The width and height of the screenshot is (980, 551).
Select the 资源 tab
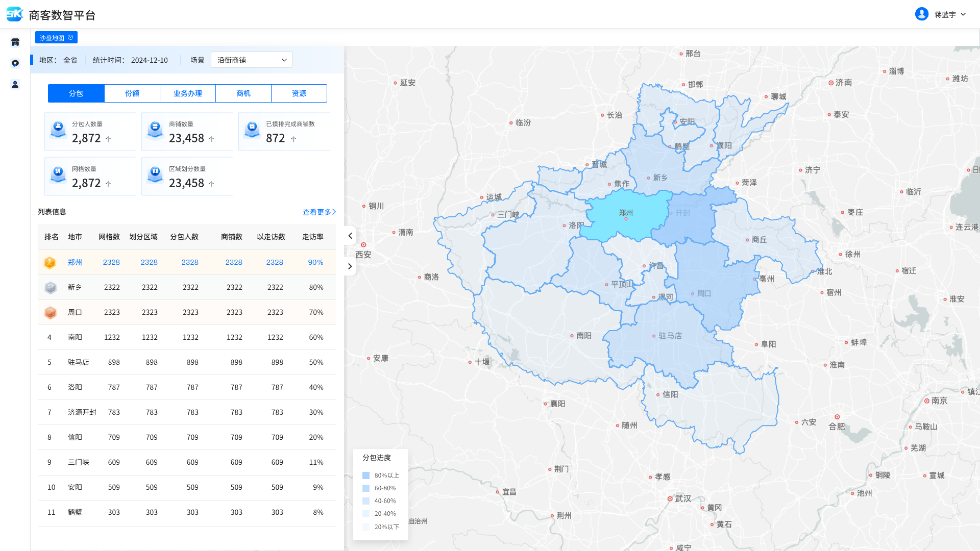[x=299, y=93]
